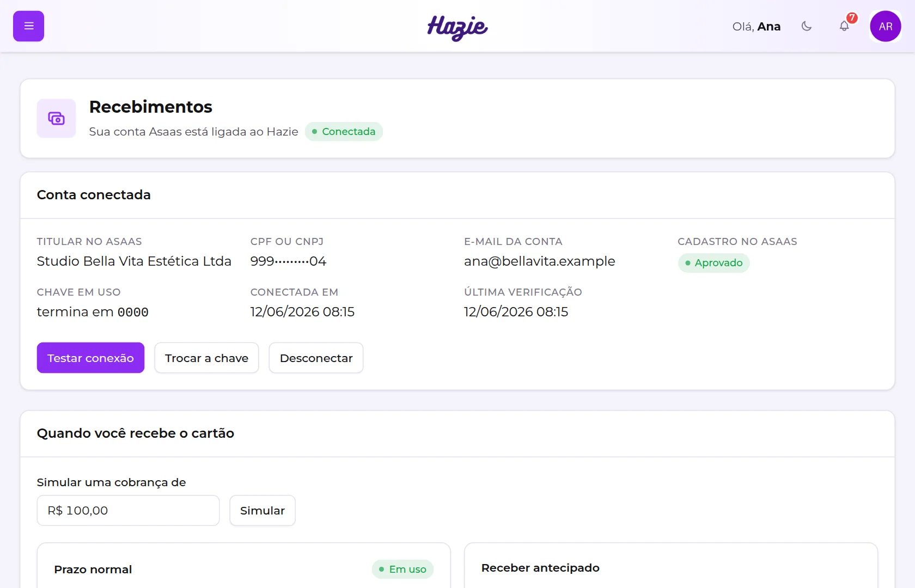The image size is (915, 588).
Task: Click Trocar a chave button
Action: (x=206, y=358)
